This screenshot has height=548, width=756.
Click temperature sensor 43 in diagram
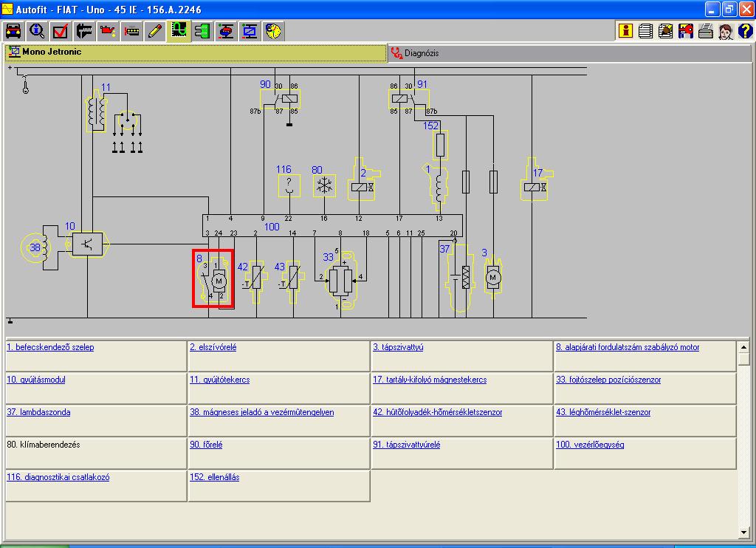[x=292, y=281]
